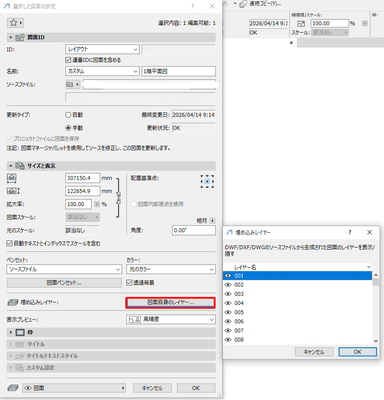The image size is (384, 400).
Task: Click the 図面ID section icon
Action: coord(20,37)
